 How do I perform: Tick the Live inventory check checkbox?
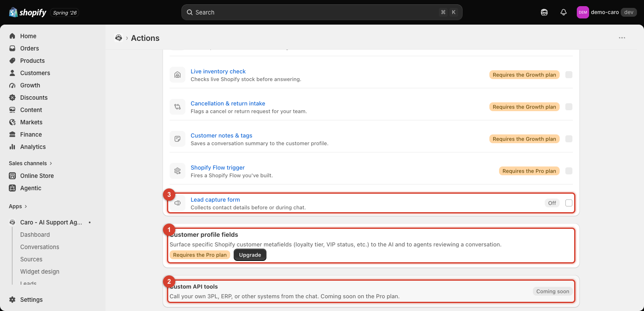(569, 75)
